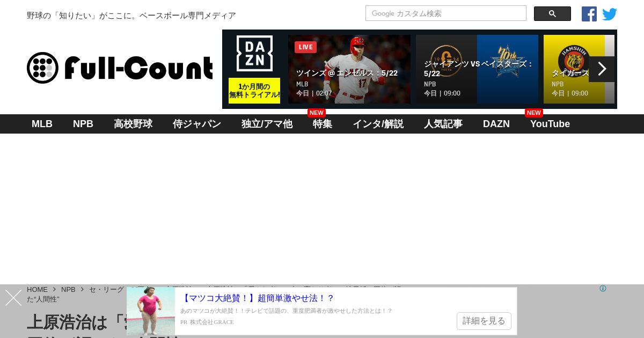Open the マツコ大絶賛 ad headline link
The width and height of the screenshot is (644, 338).
coord(257,298)
